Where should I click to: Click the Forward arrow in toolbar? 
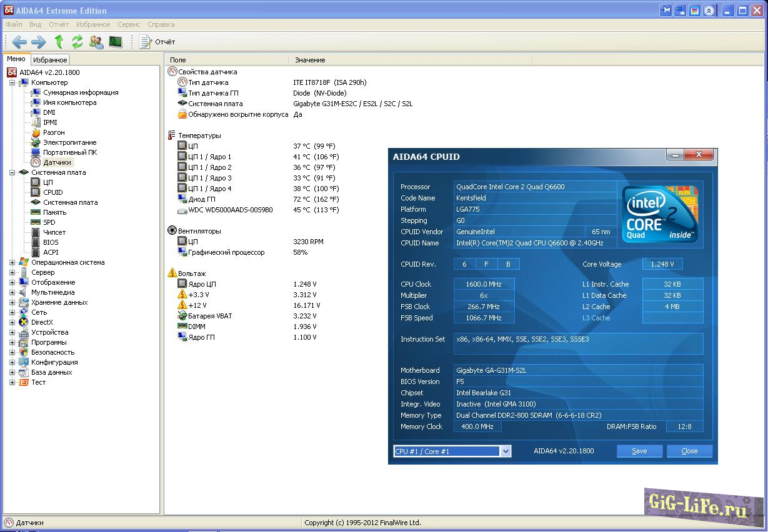tap(39, 42)
